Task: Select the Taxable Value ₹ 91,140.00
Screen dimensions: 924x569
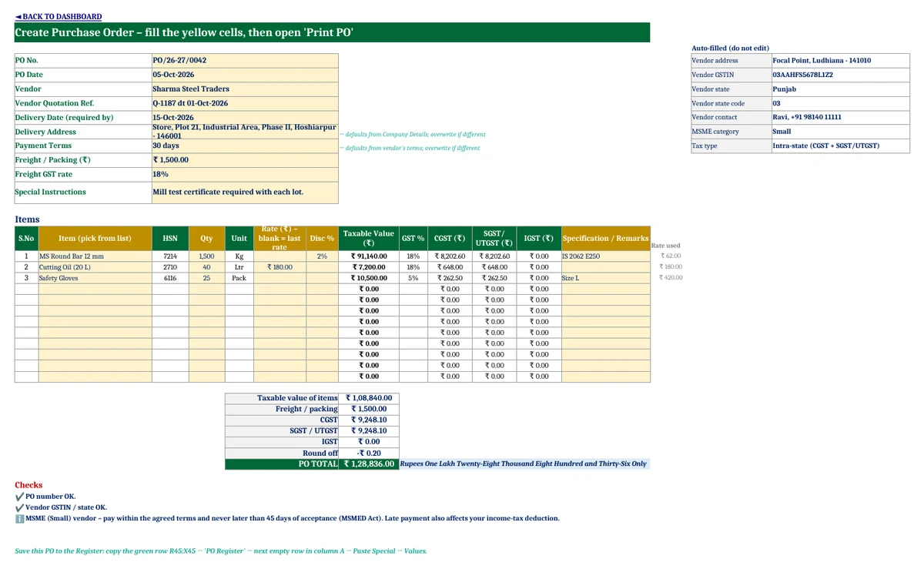Action: (x=369, y=256)
